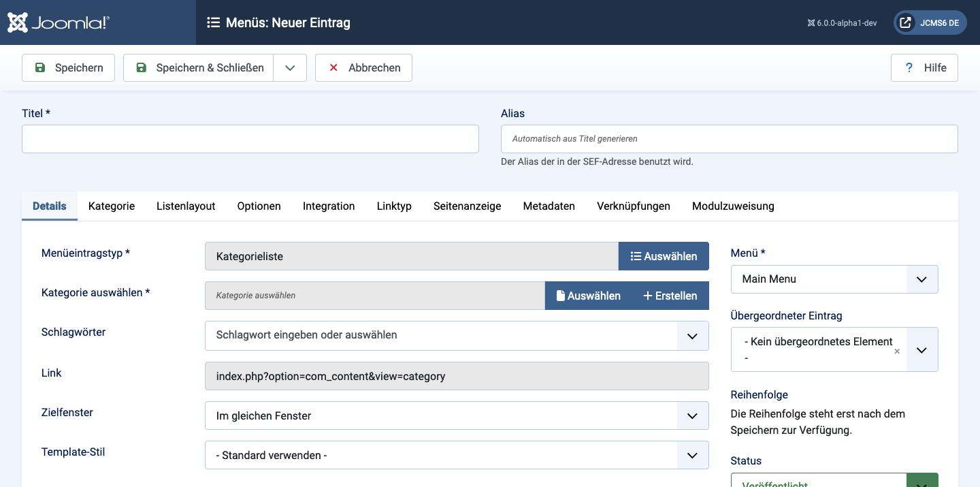Click the Erstellen button for category

click(670, 296)
